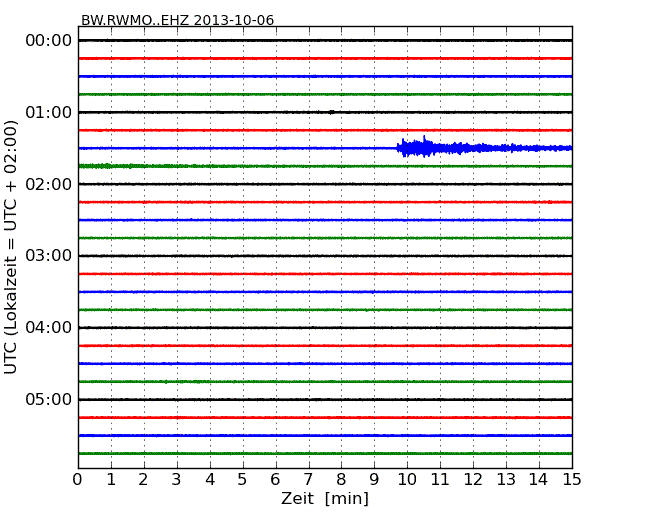Image resolution: width=650 pixels, height=520 pixels.
Task: Click x-axis tick label 5
Action: (x=242, y=480)
